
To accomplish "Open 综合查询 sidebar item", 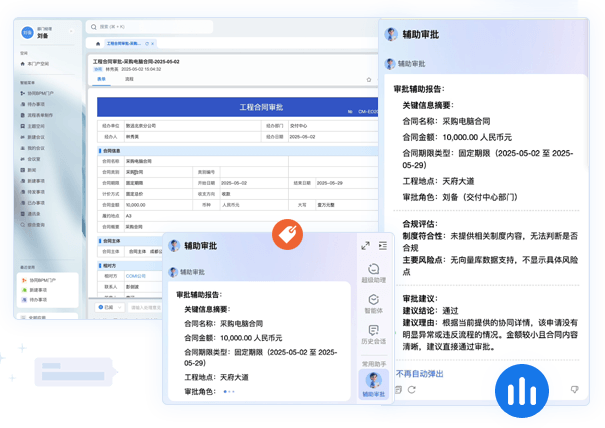I will click(x=33, y=225).
